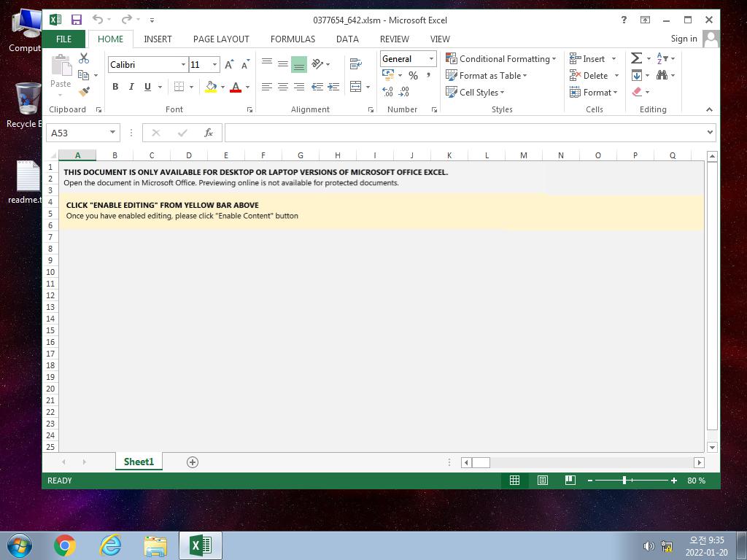Increase font size with the larger A
Image resolution: width=747 pixels, height=560 pixels.
tap(229, 64)
